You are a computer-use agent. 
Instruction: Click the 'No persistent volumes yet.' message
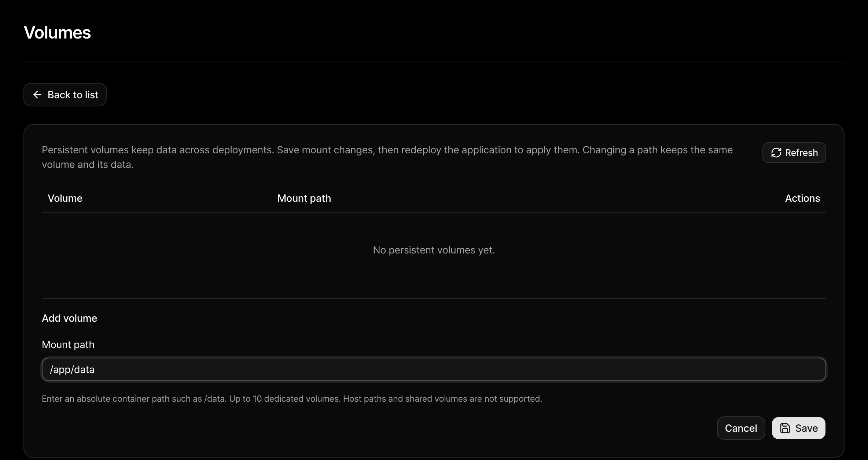tap(434, 250)
